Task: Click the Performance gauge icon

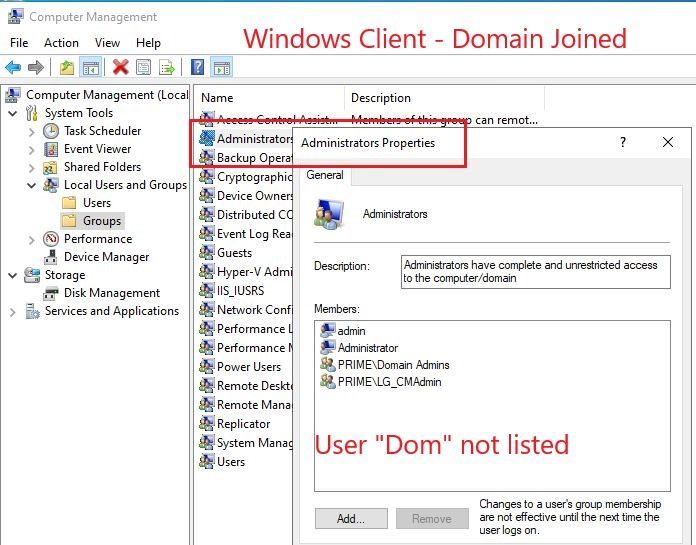Action: pyautogui.click(x=51, y=239)
